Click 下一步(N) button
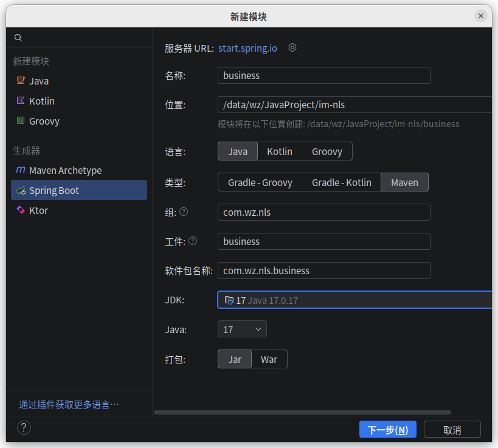Screen dimensions: 498x448 point(387,430)
